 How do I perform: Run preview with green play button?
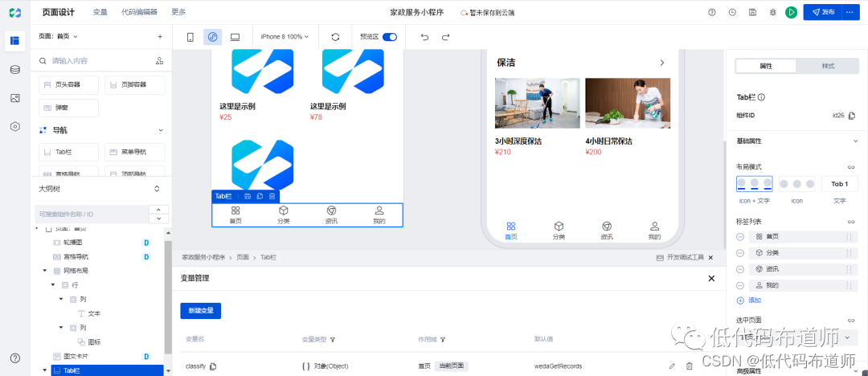(x=791, y=12)
